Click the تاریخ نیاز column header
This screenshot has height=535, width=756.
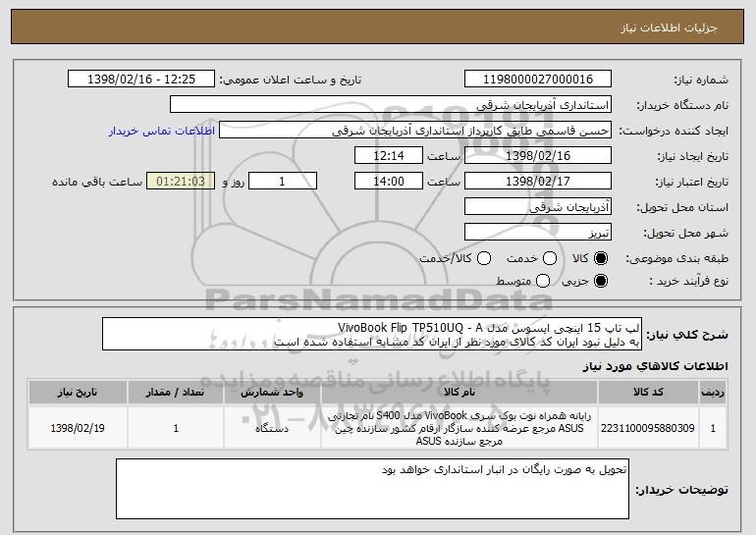[78, 393]
